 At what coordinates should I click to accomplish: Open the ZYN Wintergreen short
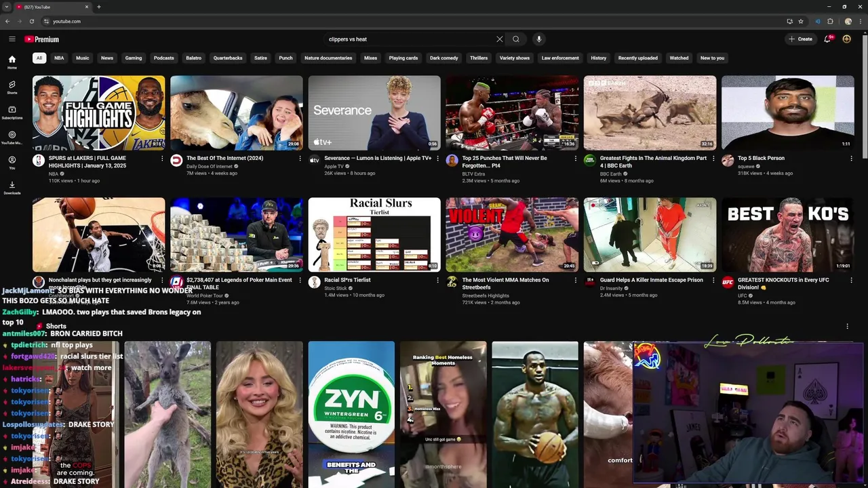[351, 414]
